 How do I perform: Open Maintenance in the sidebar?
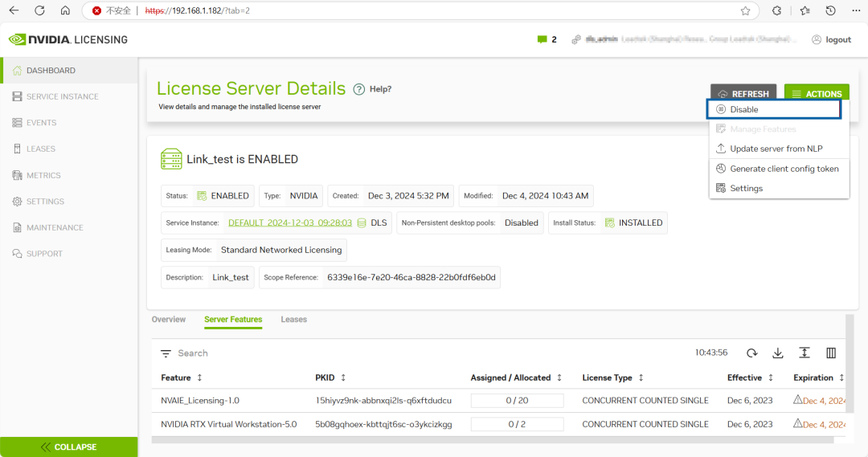tap(68, 227)
